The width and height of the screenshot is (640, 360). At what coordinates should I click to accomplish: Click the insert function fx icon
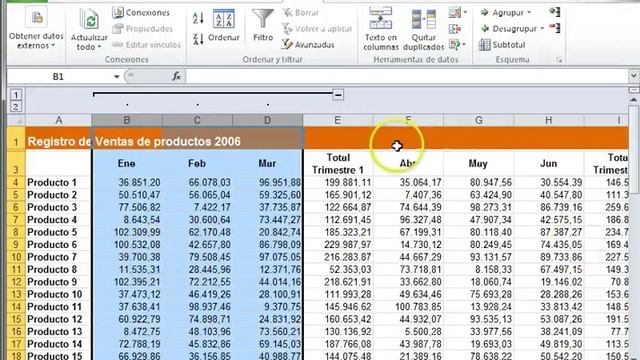[x=176, y=76]
